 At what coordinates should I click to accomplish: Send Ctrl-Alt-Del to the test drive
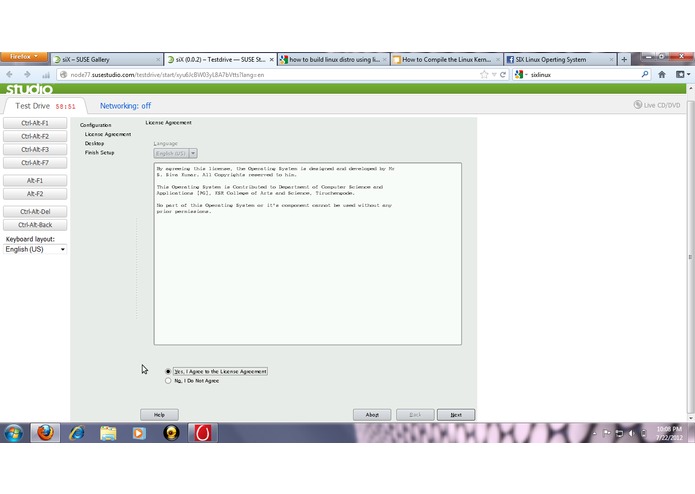35,212
